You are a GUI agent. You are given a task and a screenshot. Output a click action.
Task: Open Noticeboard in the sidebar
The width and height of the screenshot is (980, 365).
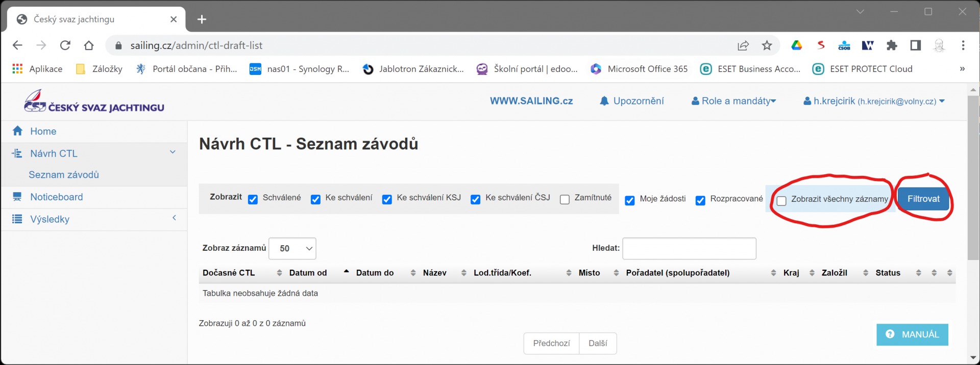56,197
